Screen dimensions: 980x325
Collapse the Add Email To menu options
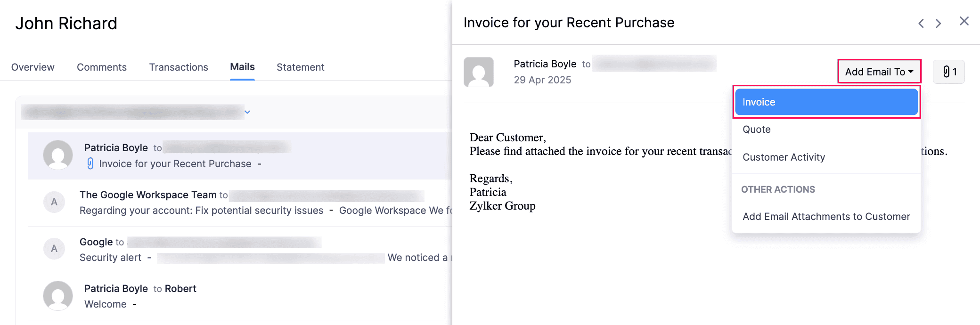point(878,72)
